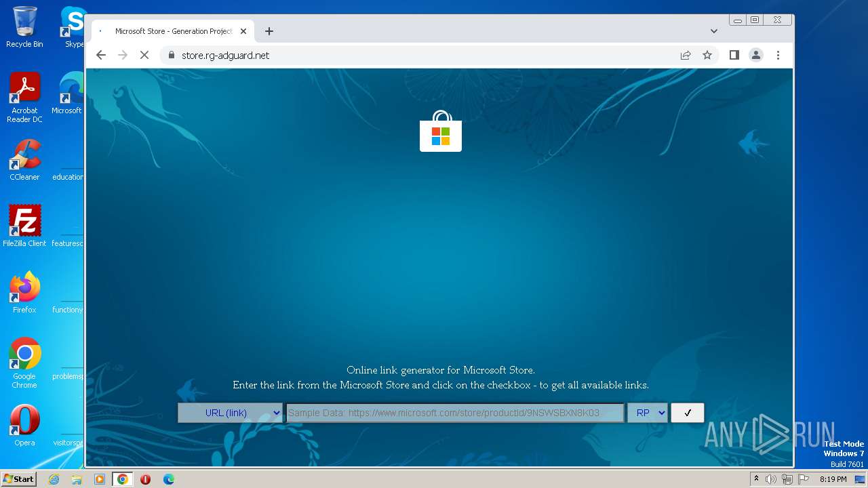Open Edge from the taskbar

[169, 479]
